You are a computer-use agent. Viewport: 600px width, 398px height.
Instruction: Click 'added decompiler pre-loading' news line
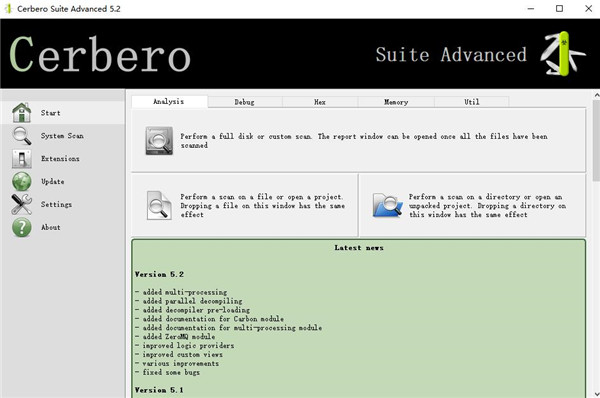coord(192,310)
